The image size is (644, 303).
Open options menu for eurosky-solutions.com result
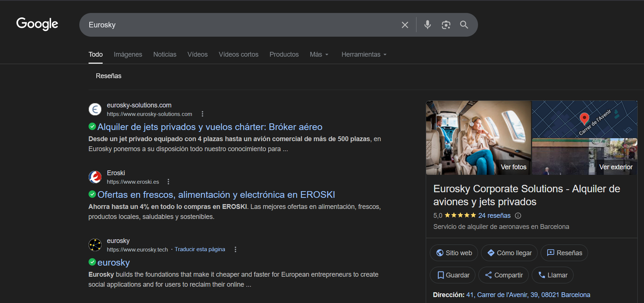[202, 114]
